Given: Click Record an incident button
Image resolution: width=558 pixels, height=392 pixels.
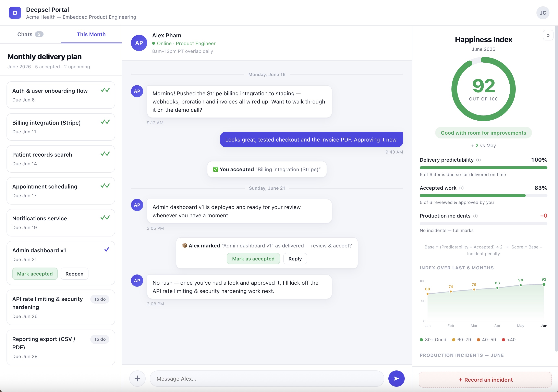Looking at the screenshot, I should 485,380.
